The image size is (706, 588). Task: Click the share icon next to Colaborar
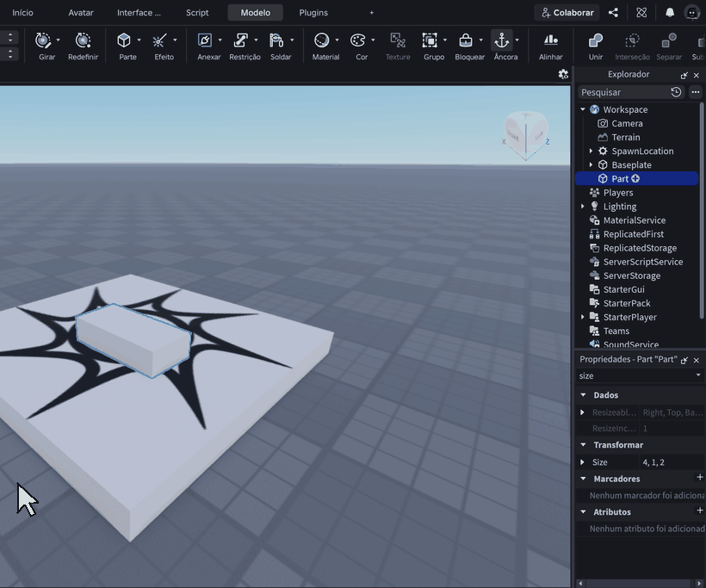tap(613, 13)
